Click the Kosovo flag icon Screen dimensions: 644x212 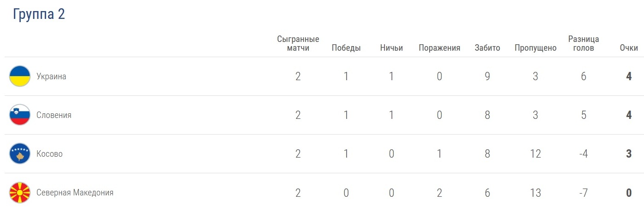(x=20, y=154)
